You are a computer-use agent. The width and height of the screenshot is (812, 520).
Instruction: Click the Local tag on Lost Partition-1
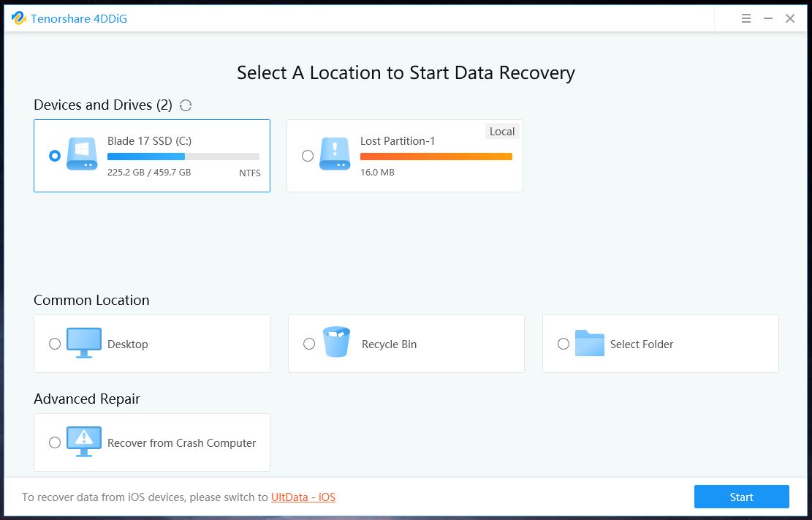click(502, 132)
